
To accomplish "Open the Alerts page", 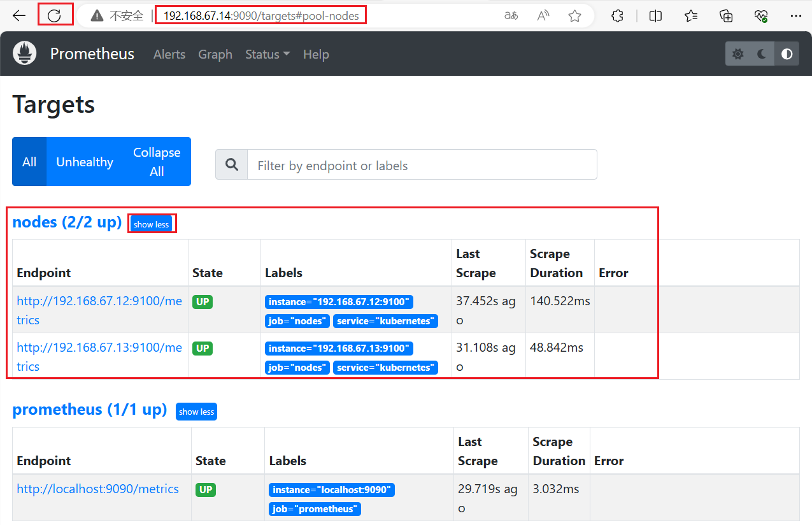I will [169, 54].
